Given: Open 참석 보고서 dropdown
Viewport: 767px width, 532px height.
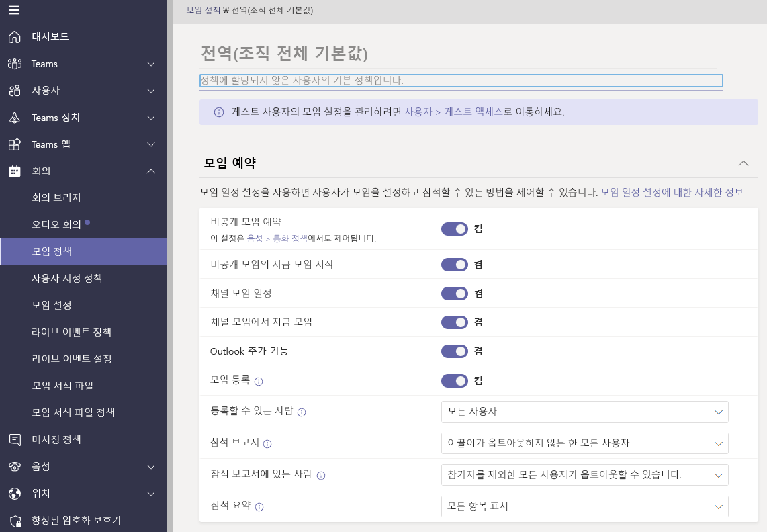Looking at the screenshot, I should [584, 443].
